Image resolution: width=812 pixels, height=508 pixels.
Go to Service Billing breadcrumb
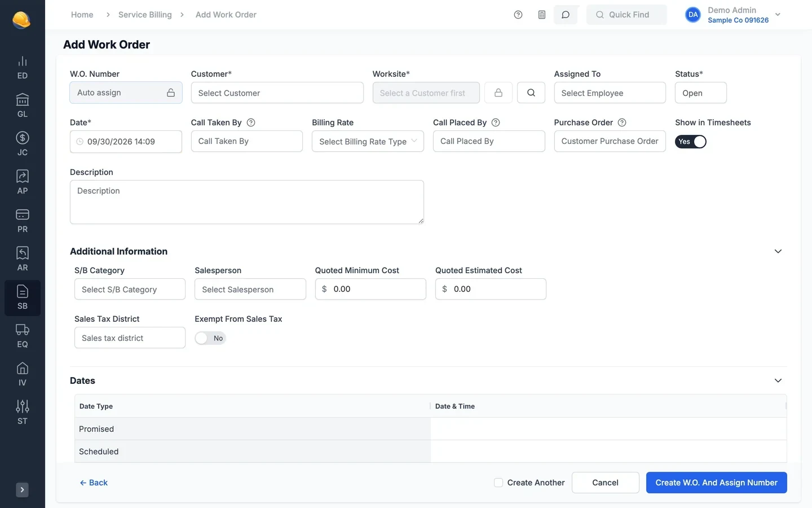(x=145, y=15)
